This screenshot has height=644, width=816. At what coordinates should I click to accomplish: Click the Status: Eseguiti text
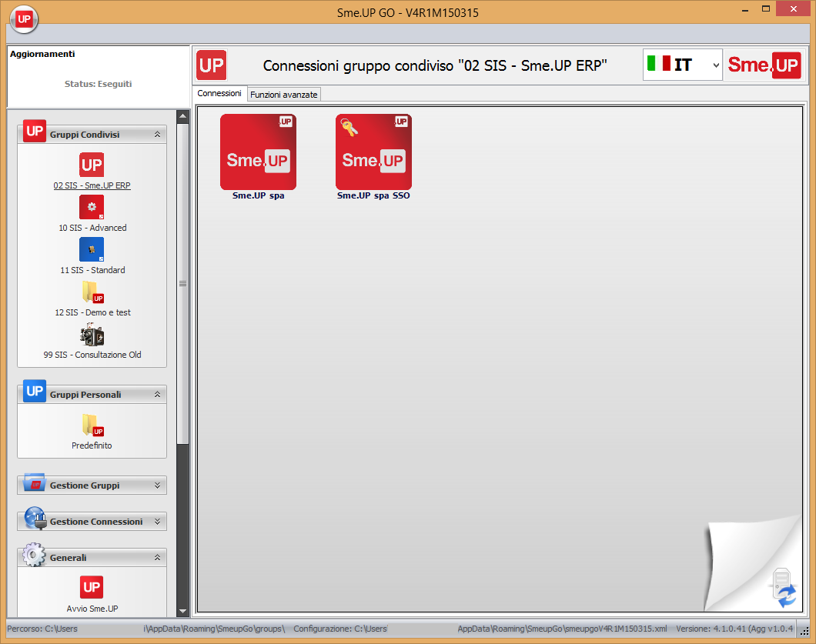98,84
